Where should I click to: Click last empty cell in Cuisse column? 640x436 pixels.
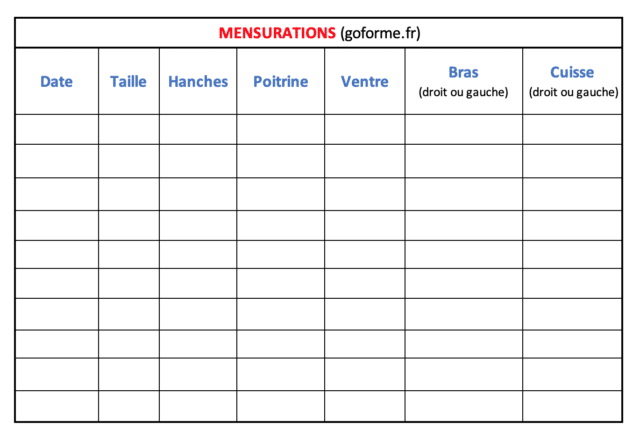click(572, 405)
